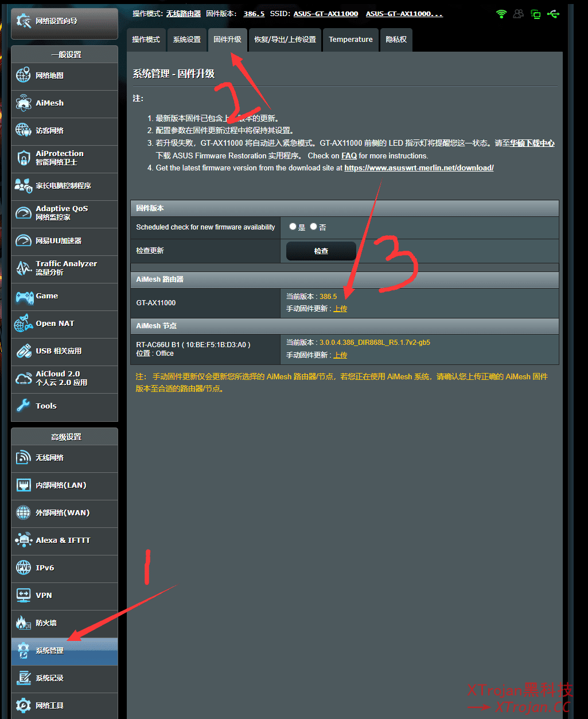Screen dimensions: 588x719
Task: Click the truncated ASUS-GT-AX11000... SSID link
Action: point(404,14)
